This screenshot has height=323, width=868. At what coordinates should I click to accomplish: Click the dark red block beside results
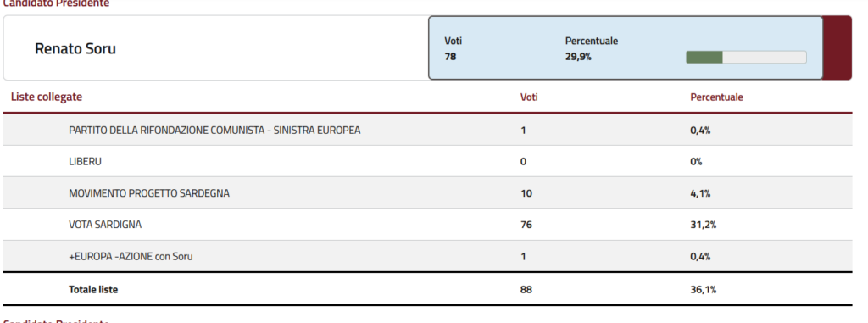pyautogui.click(x=837, y=47)
